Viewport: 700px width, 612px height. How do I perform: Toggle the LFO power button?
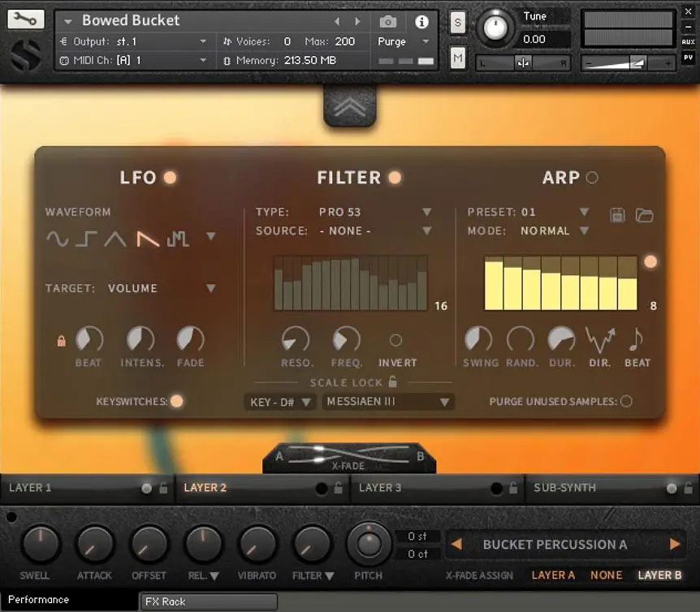pyautogui.click(x=170, y=178)
